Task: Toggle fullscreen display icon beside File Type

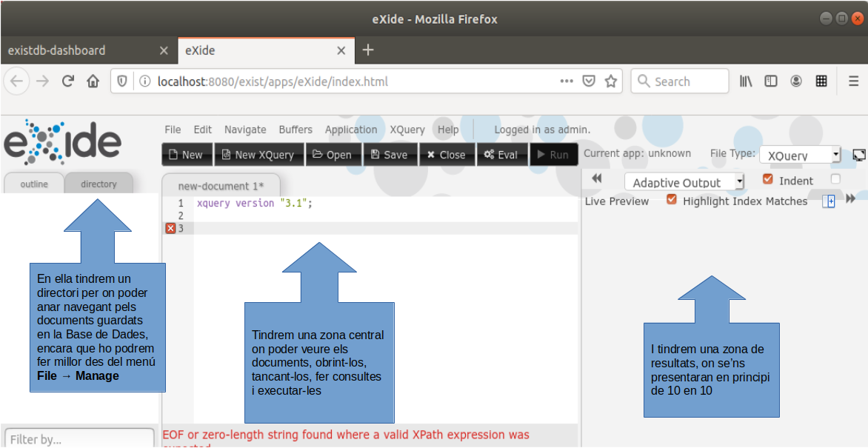Action: click(859, 155)
